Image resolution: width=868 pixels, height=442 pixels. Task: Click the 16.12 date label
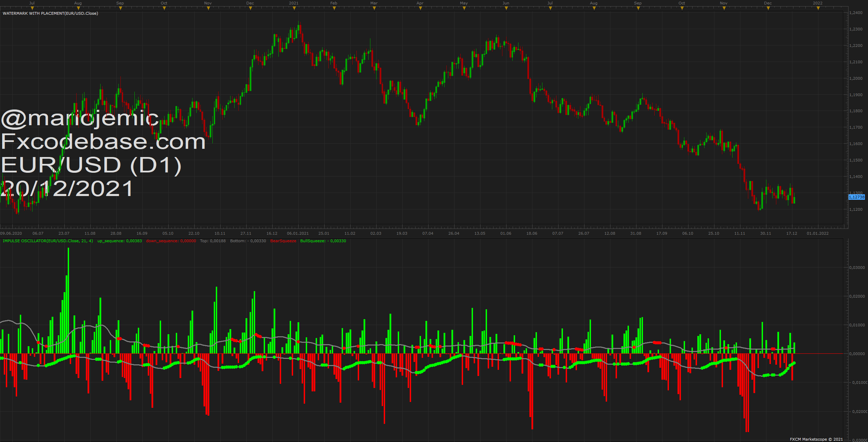tap(272, 233)
